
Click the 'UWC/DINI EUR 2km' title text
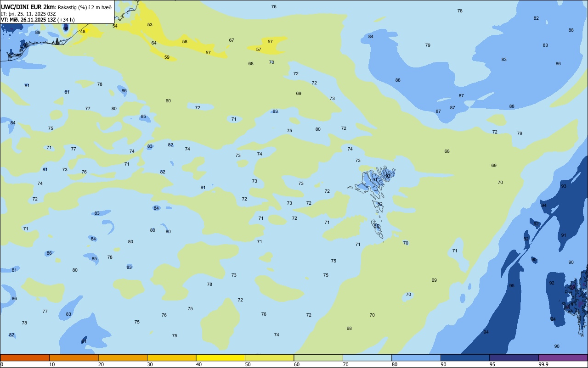coord(28,7)
